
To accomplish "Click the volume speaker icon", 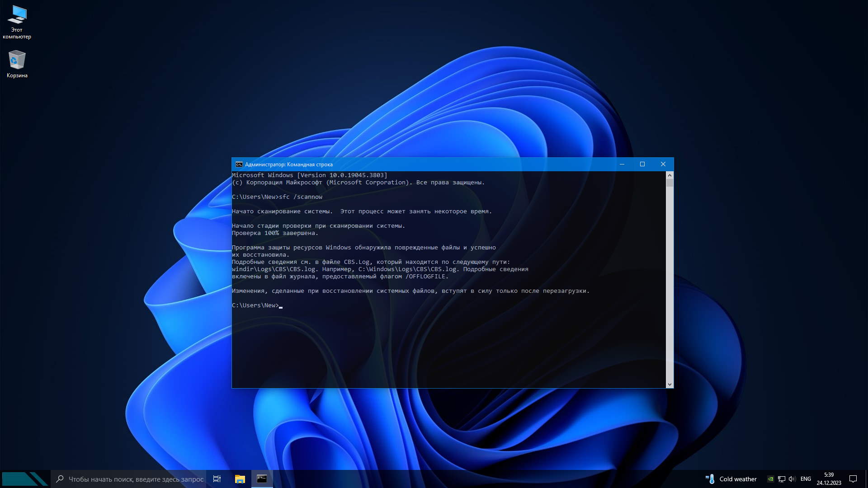I will coord(792,479).
